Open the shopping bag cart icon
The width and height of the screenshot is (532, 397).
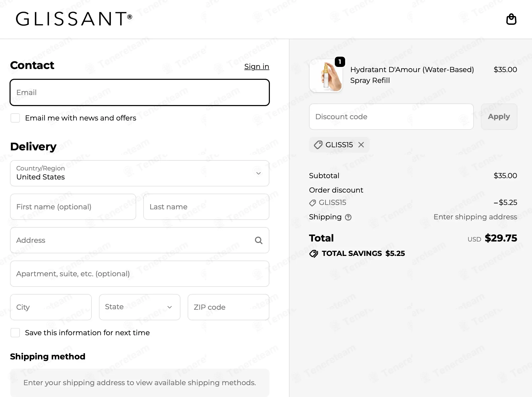pos(511,19)
